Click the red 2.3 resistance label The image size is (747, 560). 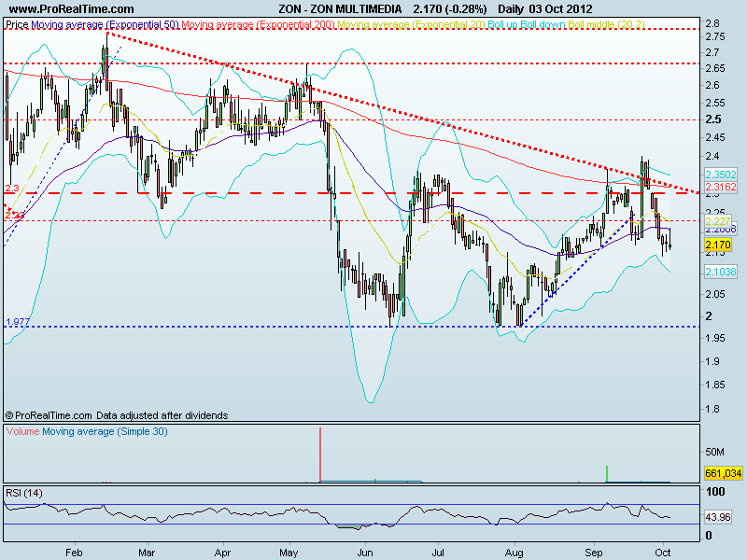tap(12, 189)
